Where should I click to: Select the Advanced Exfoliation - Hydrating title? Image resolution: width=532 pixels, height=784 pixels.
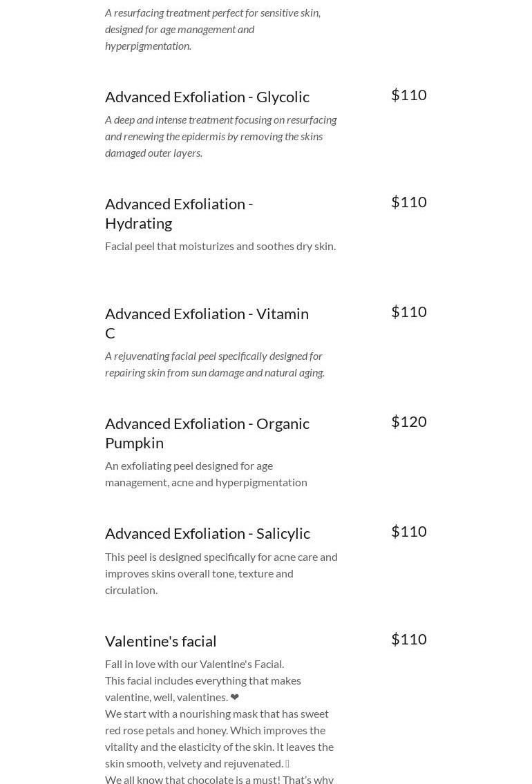pyautogui.click(x=179, y=213)
